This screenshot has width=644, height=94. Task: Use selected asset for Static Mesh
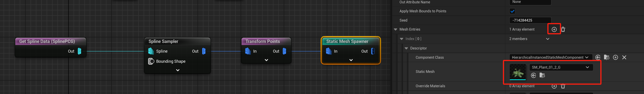tap(534, 76)
